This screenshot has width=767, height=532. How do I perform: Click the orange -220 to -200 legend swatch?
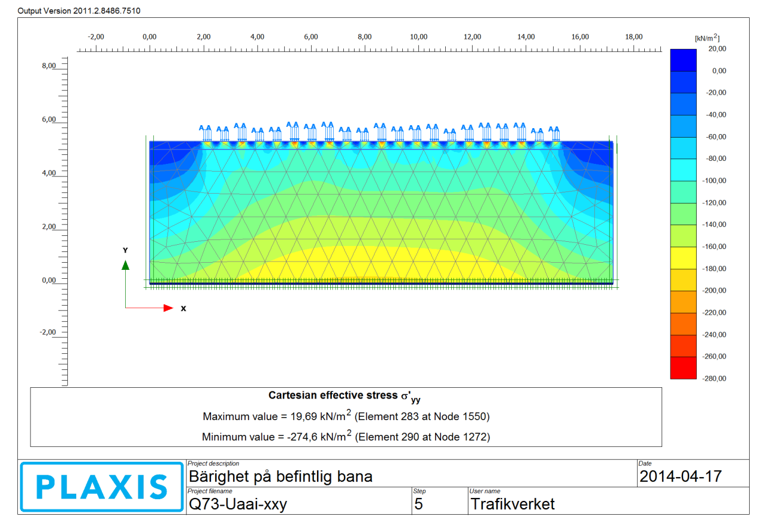tap(682, 301)
